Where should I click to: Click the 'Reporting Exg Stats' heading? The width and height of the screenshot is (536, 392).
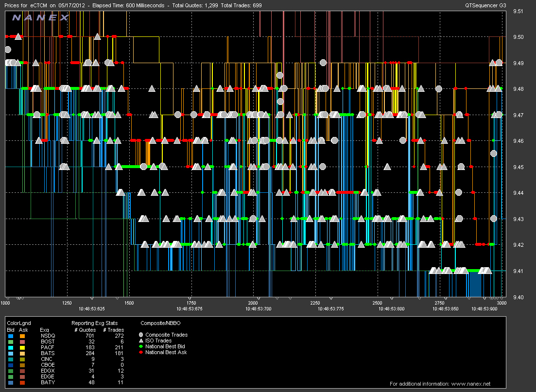pos(94,324)
